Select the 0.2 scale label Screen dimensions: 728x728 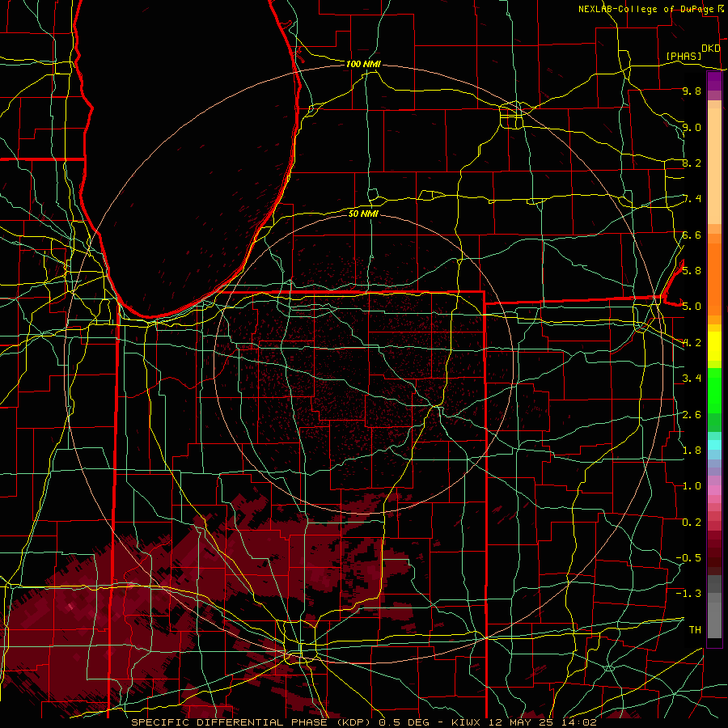pyautogui.click(x=692, y=522)
